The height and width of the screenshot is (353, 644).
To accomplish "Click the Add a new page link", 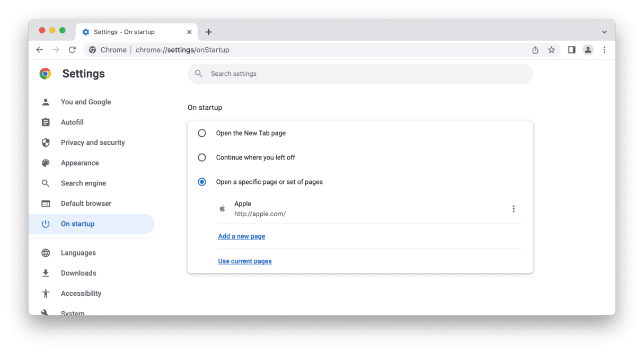I will click(x=242, y=236).
